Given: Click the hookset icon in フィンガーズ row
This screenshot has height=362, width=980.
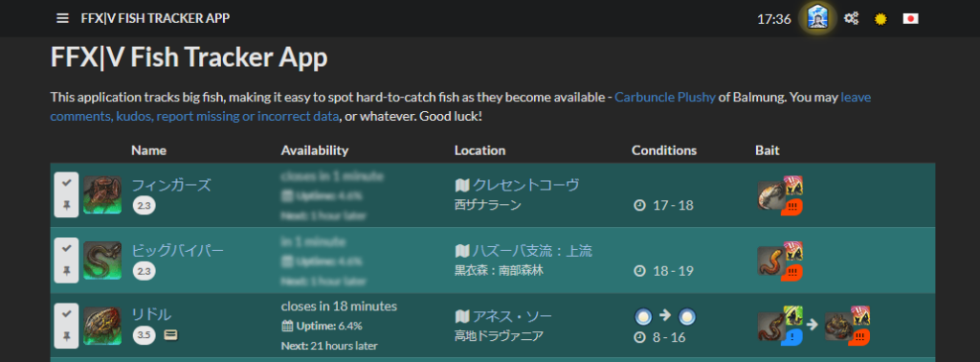Looking at the screenshot, I should point(793,186).
